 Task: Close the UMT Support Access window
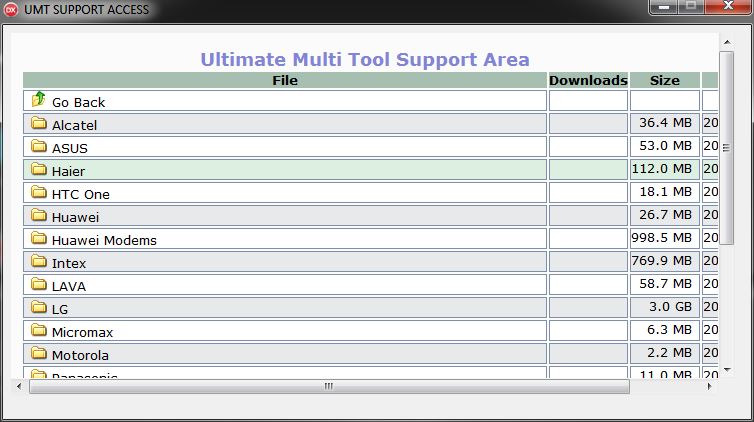(x=729, y=7)
